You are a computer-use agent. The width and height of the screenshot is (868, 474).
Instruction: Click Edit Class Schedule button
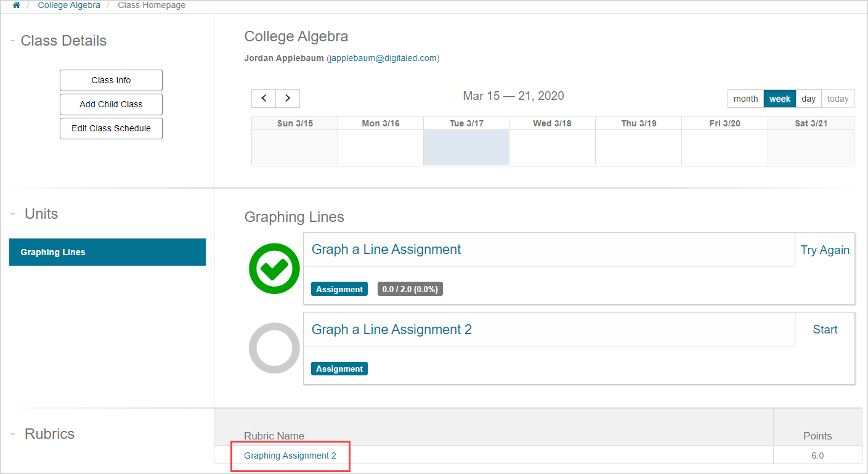tap(111, 128)
